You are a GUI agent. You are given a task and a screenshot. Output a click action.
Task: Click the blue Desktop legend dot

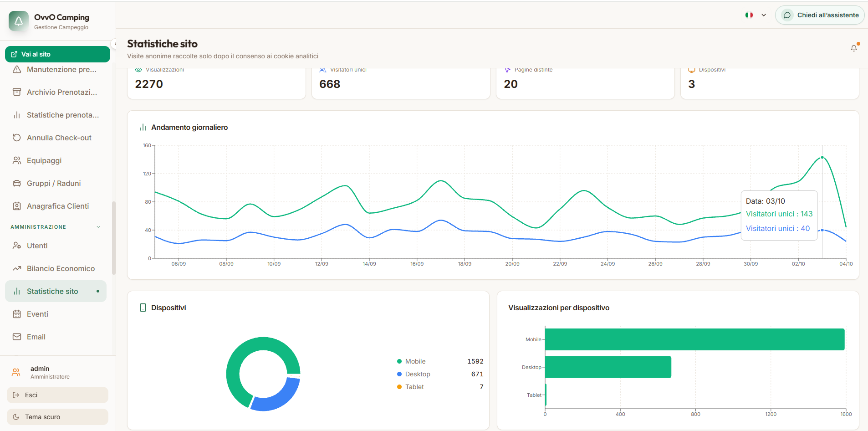pos(399,374)
